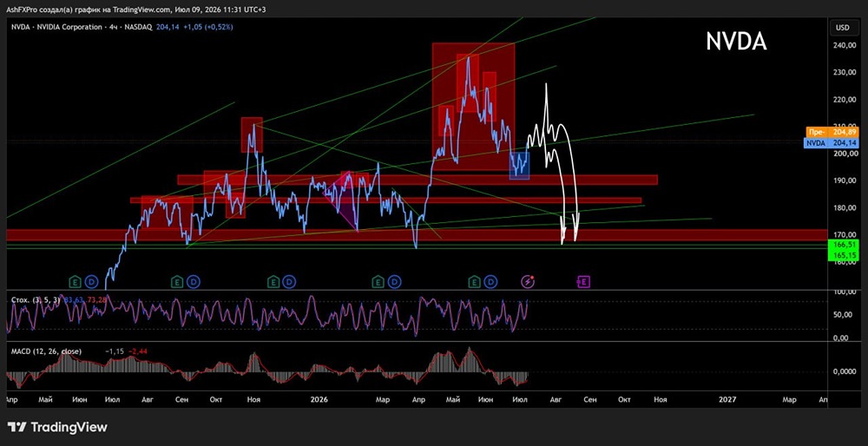868x446 pixels.
Task: Click the leftmost blue dividend D icon
Action: 91,283
